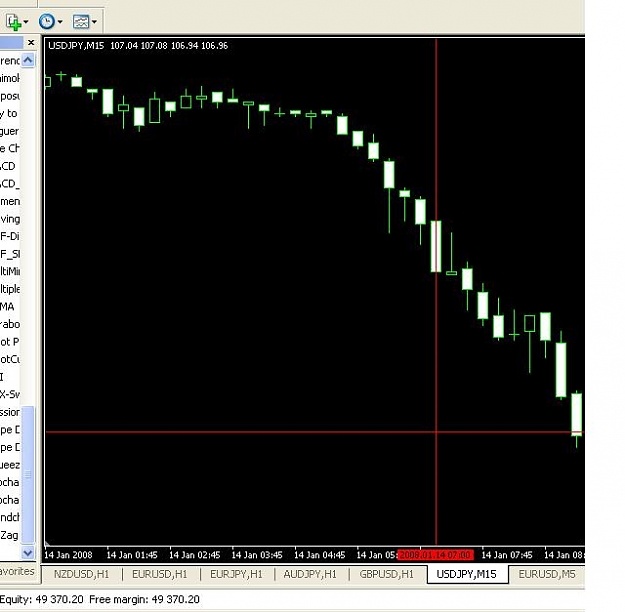Click the red 2008.01.14 07:00 time label
This screenshot has width=625, height=612.
pyautogui.click(x=435, y=555)
